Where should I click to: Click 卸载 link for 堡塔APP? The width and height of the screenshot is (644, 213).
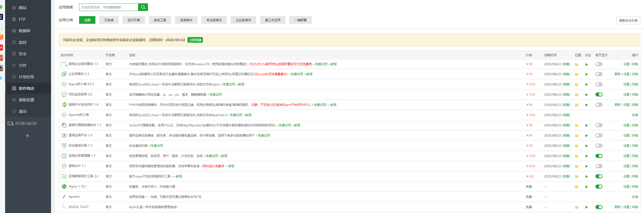click(635, 166)
